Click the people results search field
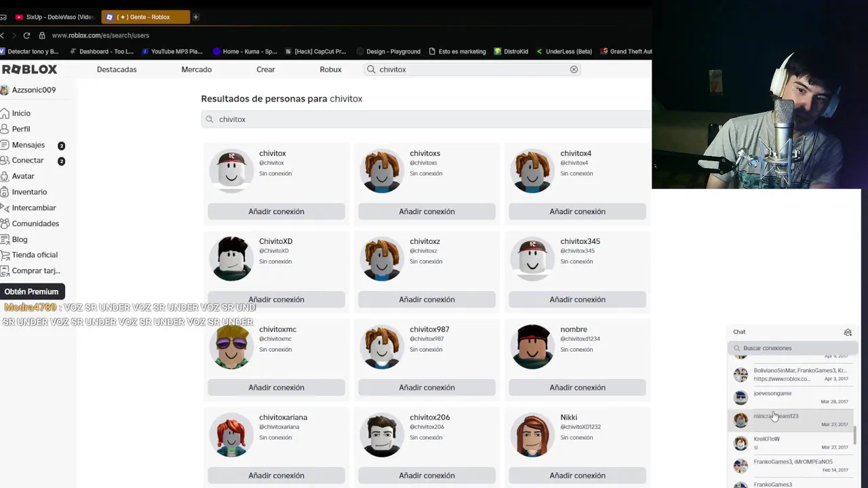868x488 pixels. (x=426, y=119)
